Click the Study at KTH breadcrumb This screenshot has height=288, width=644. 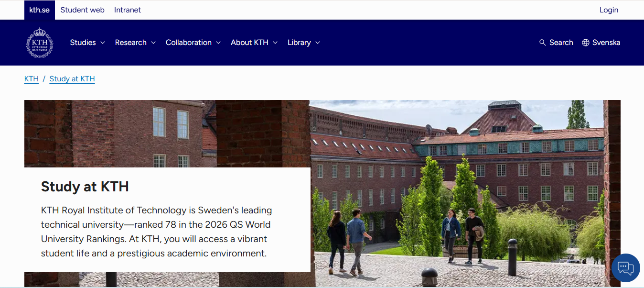[72, 78]
